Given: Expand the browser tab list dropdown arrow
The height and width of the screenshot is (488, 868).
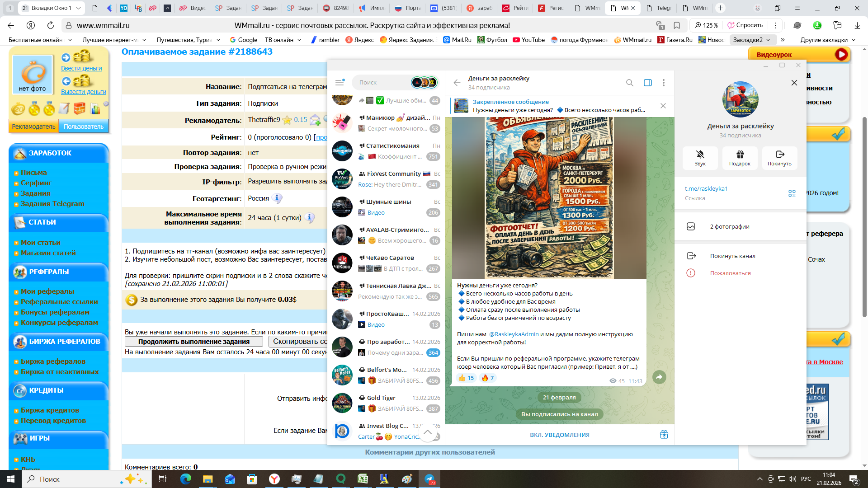Looking at the screenshot, I should pyautogui.click(x=78, y=8).
